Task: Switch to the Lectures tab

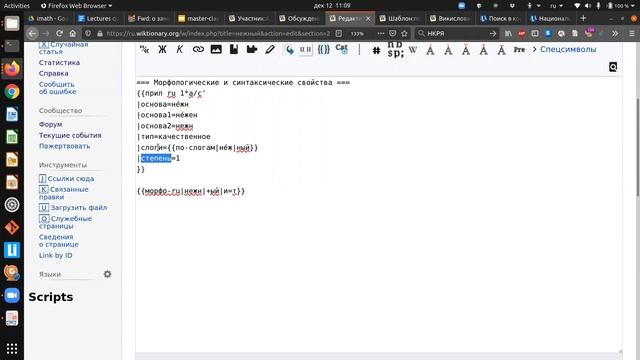Action: [x=99, y=18]
